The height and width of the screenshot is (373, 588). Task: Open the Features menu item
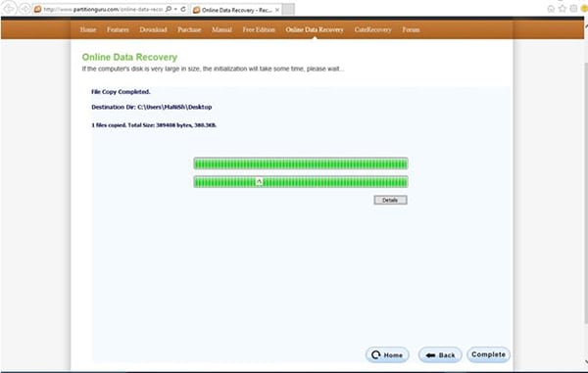[118, 29]
